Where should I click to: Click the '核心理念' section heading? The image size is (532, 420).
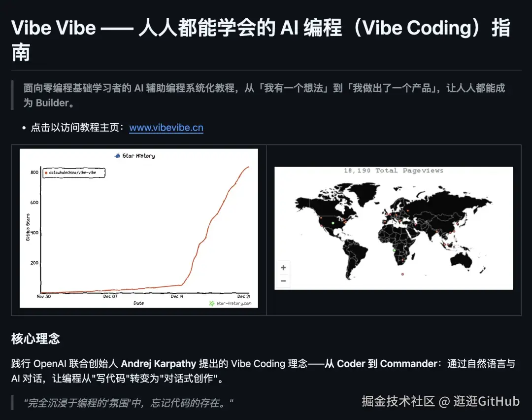pyautogui.click(x=35, y=339)
